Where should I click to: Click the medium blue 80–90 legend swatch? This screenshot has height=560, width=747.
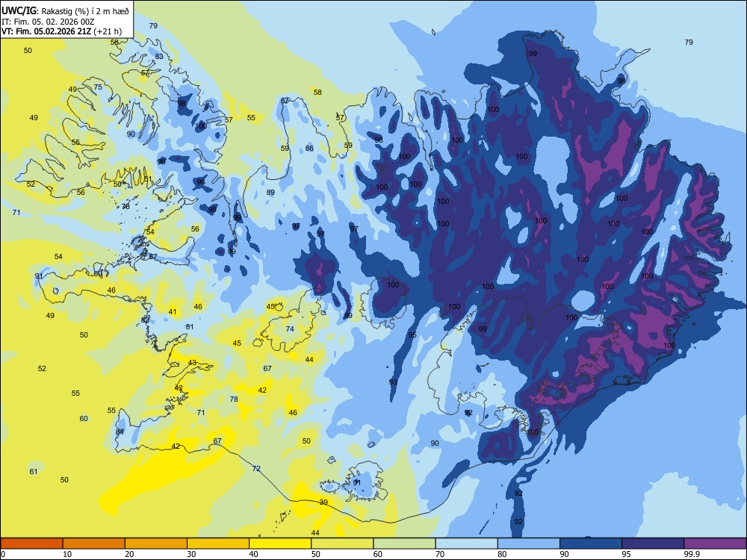529,544
